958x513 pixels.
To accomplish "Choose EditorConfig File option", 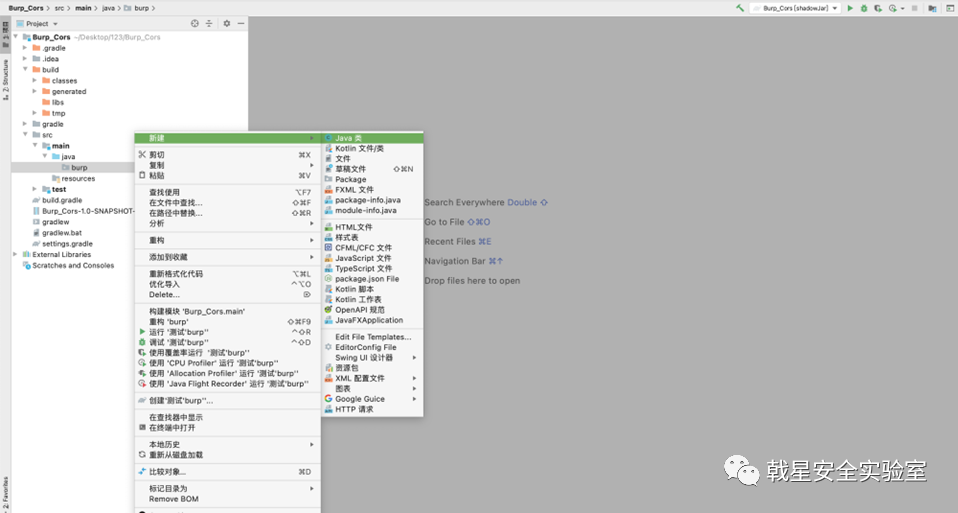I will point(372,347).
